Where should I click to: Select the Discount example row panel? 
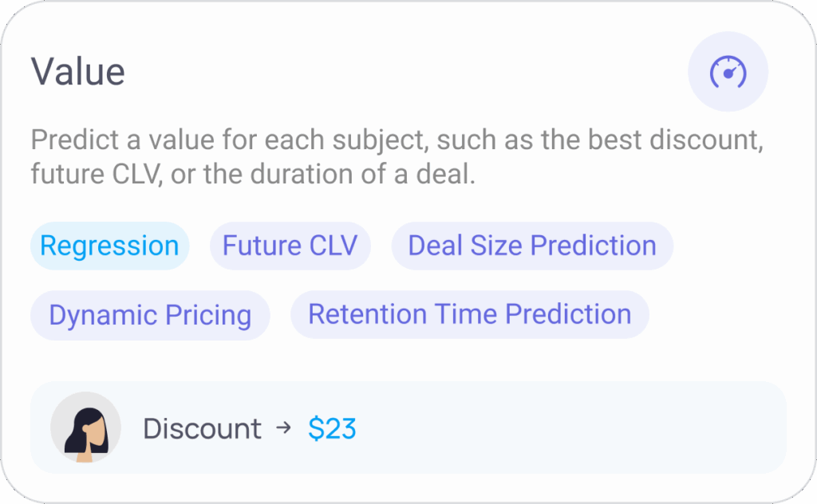pos(408,427)
